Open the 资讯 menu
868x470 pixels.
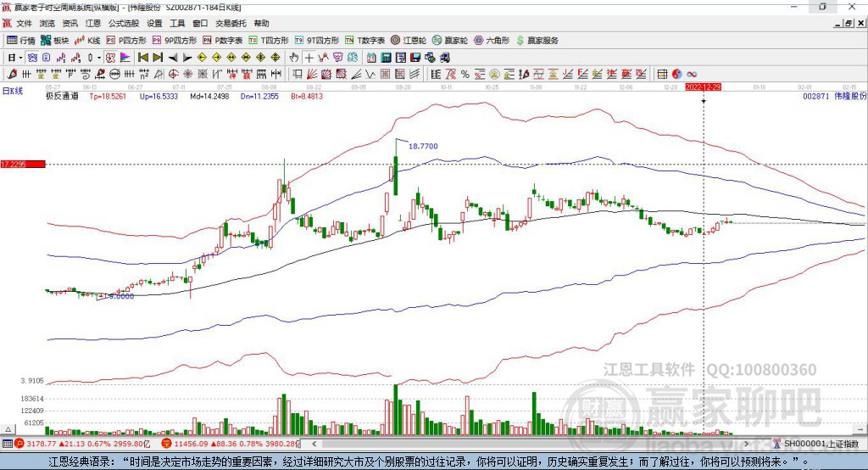point(70,23)
